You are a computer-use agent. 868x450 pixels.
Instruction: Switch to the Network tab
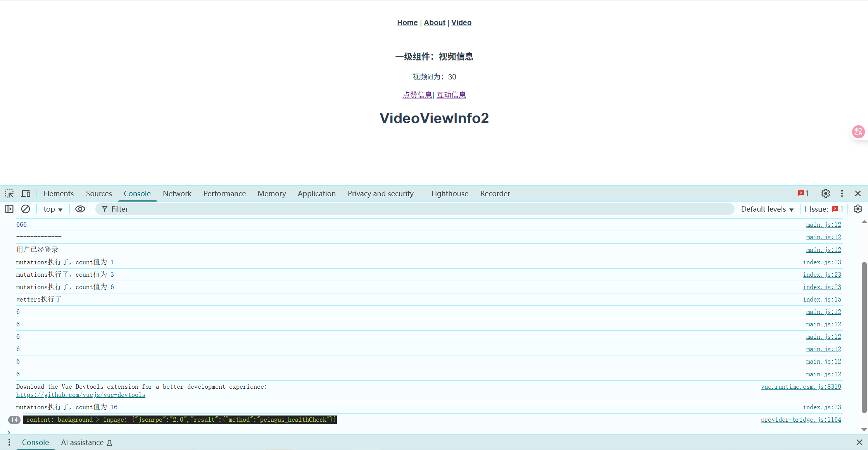177,193
